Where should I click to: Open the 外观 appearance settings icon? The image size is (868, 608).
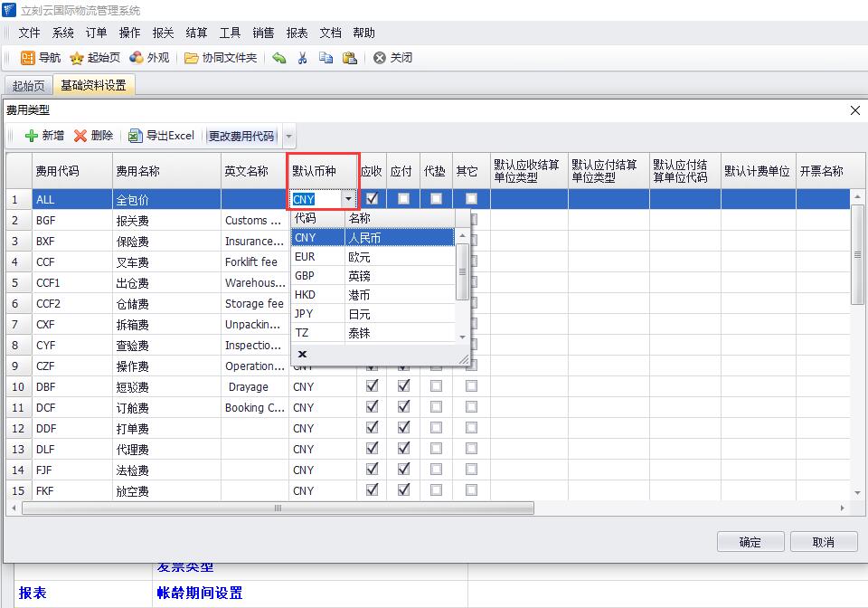click(137, 58)
